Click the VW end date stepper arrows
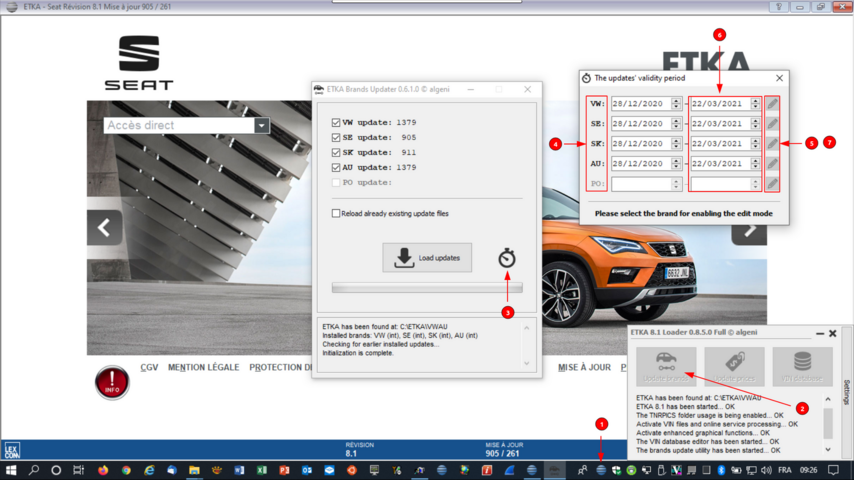Screen dimensions: 854x480 pos(755,104)
